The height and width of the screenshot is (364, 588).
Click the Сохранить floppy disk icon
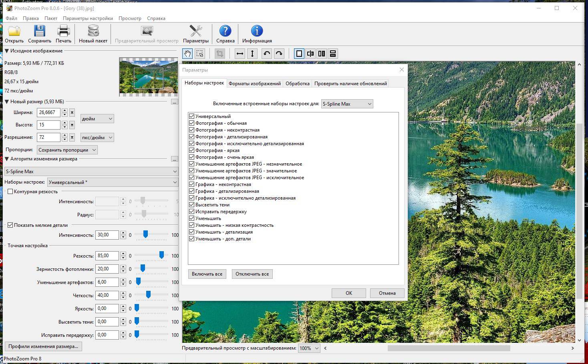tap(40, 31)
